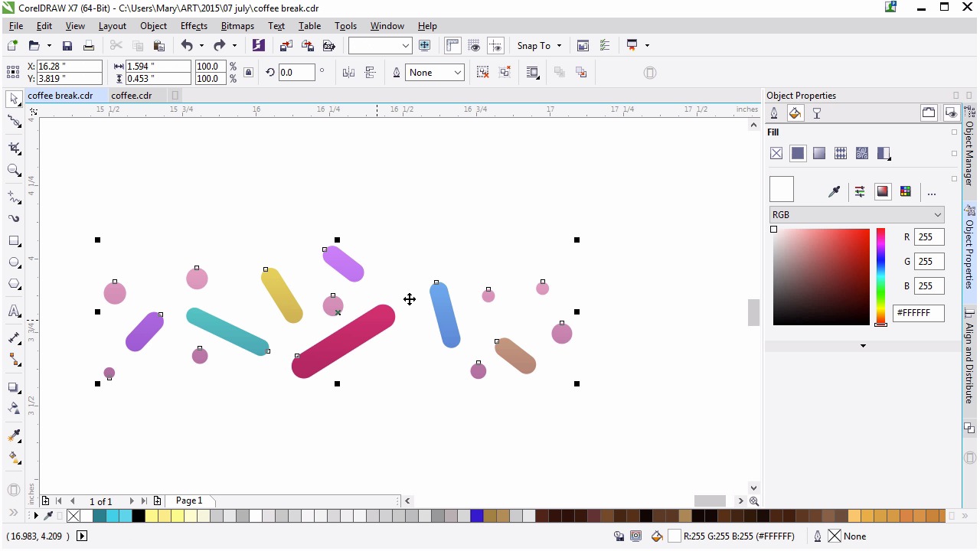Select the Pick tool in toolbox
The height and width of the screenshot is (551, 980).
click(x=14, y=99)
